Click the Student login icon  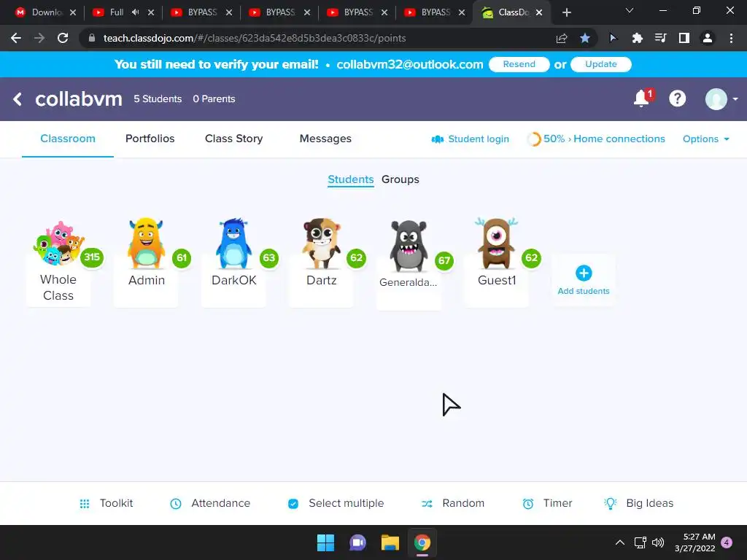438,139
